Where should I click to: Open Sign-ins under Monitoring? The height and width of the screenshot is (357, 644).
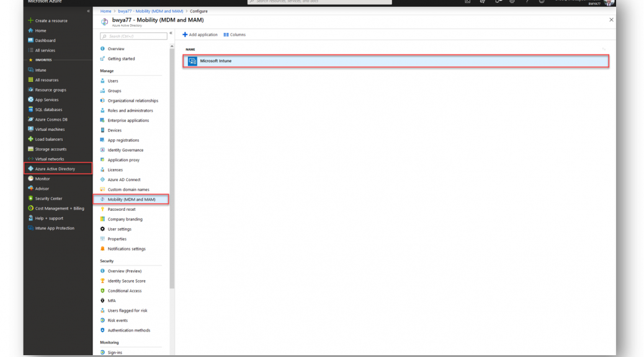[115, 353]
